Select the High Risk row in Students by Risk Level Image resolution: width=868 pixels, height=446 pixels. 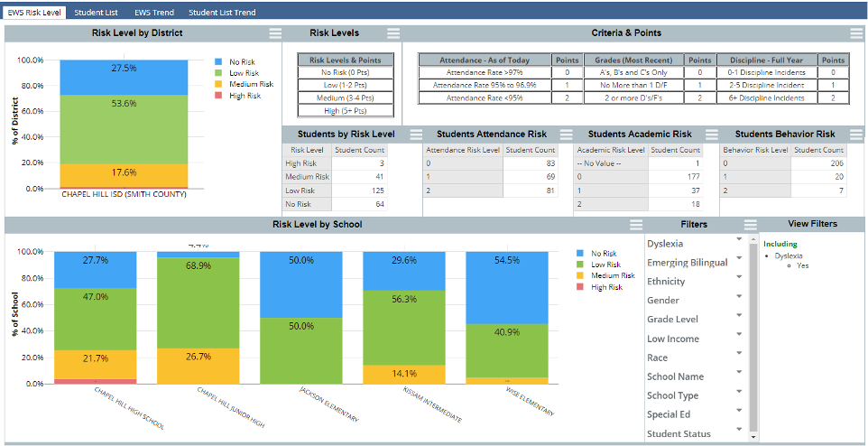335,163
